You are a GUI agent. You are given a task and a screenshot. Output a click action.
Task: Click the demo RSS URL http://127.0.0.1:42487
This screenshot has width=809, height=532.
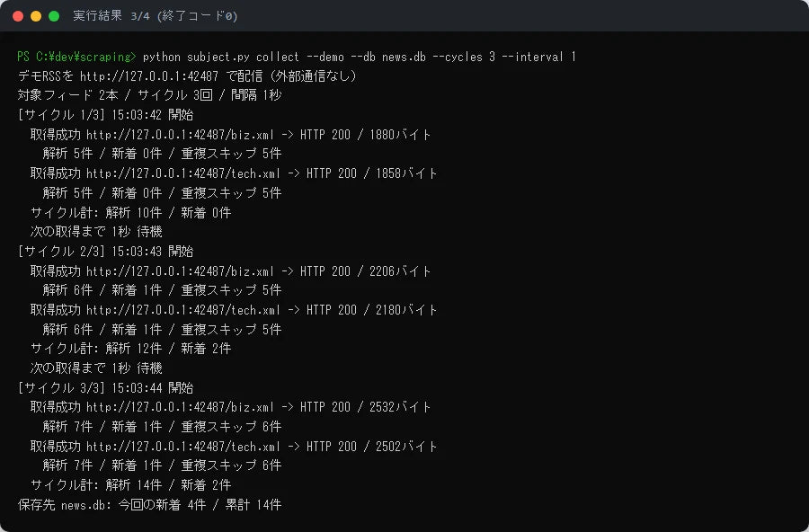[x=149, y=75]
